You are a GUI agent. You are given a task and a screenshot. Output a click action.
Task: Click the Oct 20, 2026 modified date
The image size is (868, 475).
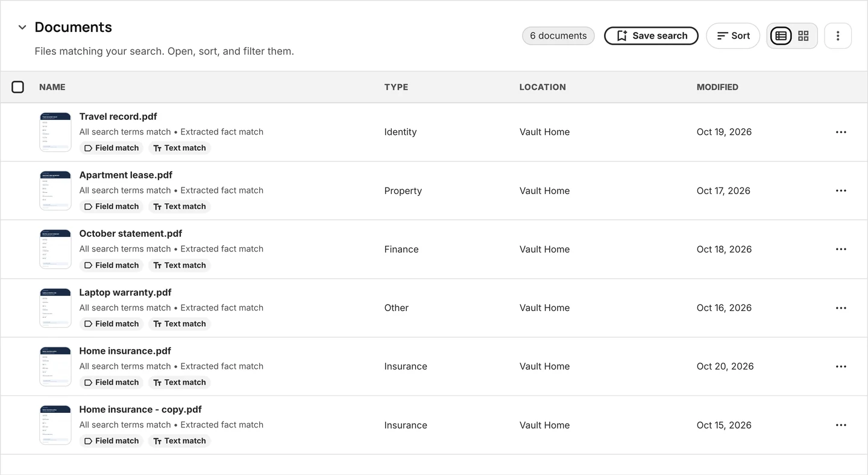point(725,366)
